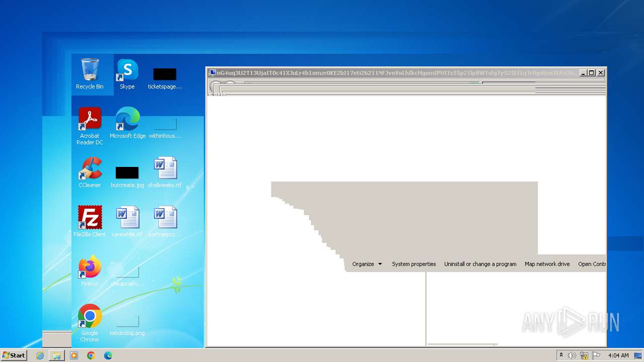Select the mexicobig.png file
644x362 pixels.
click(x=127, y=325)
